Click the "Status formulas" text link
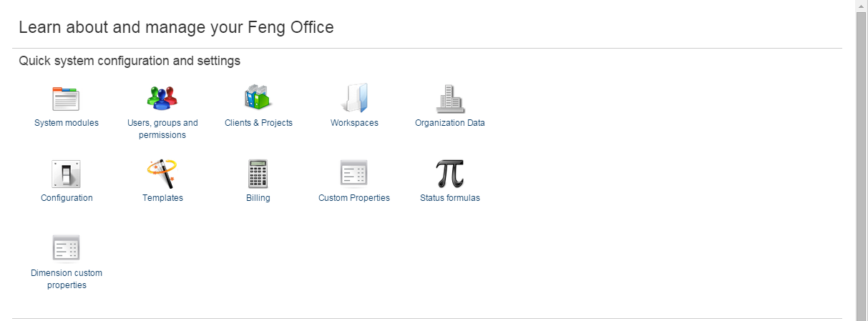The width and height of the screenshot is (868, 321). click(x=450, y=198)
